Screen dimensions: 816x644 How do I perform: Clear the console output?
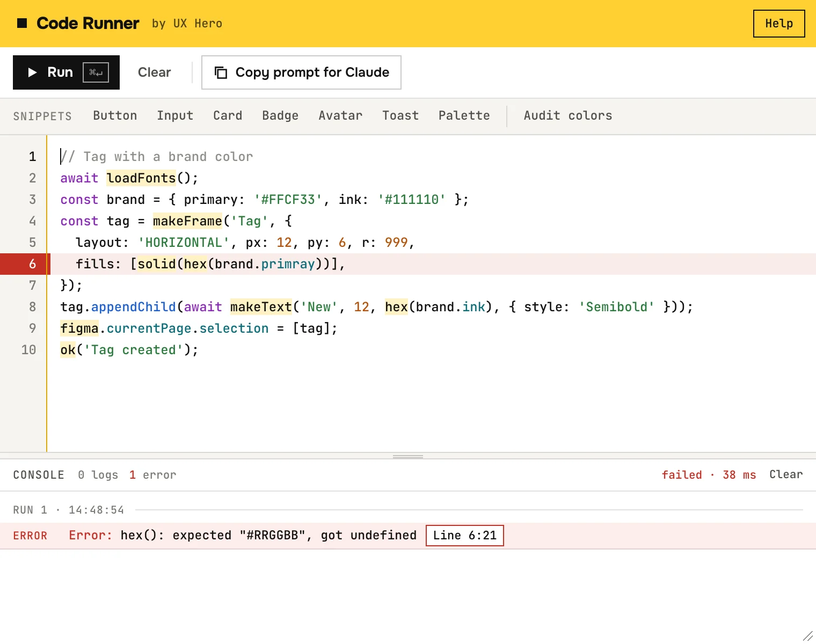[786, 474]
